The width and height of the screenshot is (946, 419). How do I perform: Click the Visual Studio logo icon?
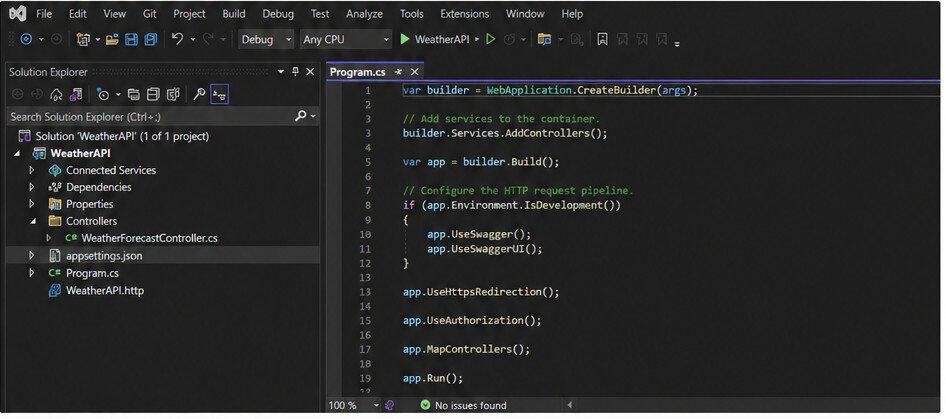pyautogui.click(x=16, y=13)
